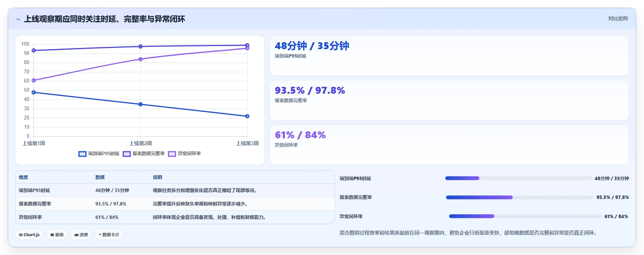Click the 报表数据完整率 progress bar

point(520,197)
